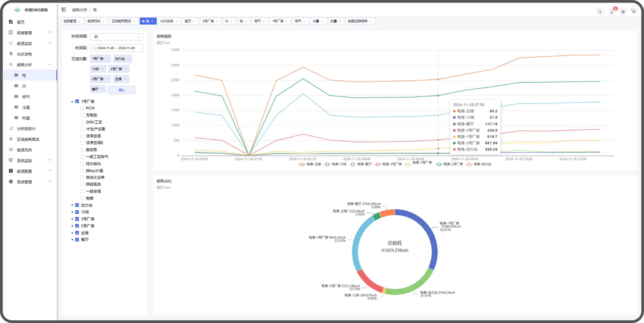Expand the 动力站 tree node arrow

72,205
